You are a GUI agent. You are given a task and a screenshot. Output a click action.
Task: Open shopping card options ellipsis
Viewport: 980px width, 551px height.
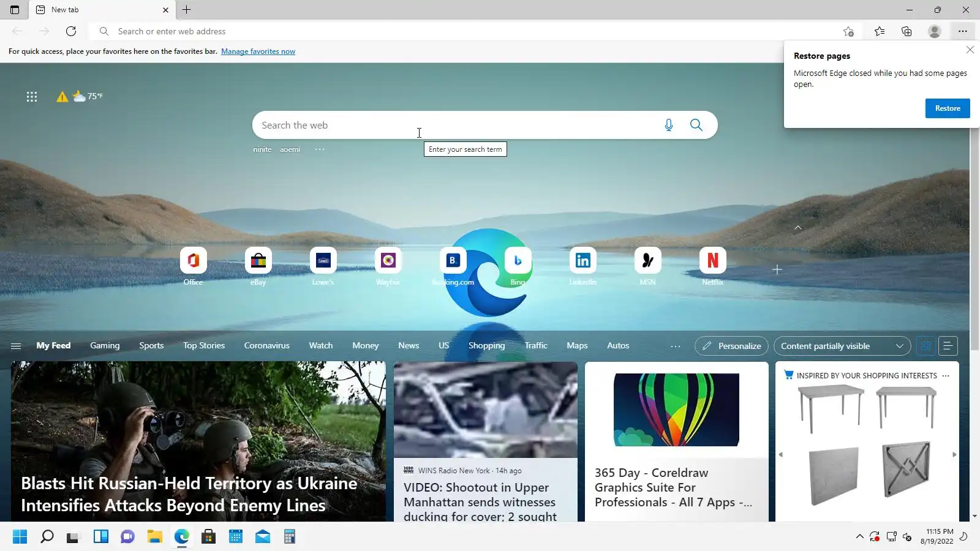point(946,376)
